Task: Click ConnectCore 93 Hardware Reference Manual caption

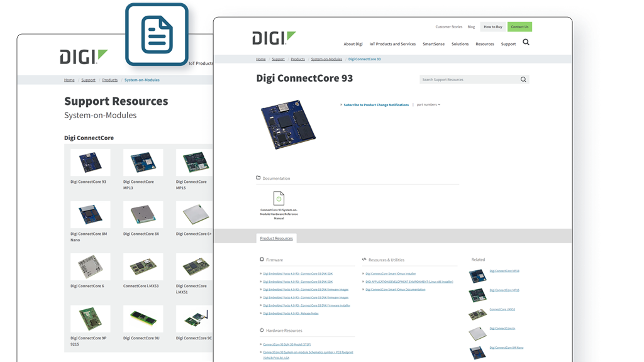Action: (279, 214)
